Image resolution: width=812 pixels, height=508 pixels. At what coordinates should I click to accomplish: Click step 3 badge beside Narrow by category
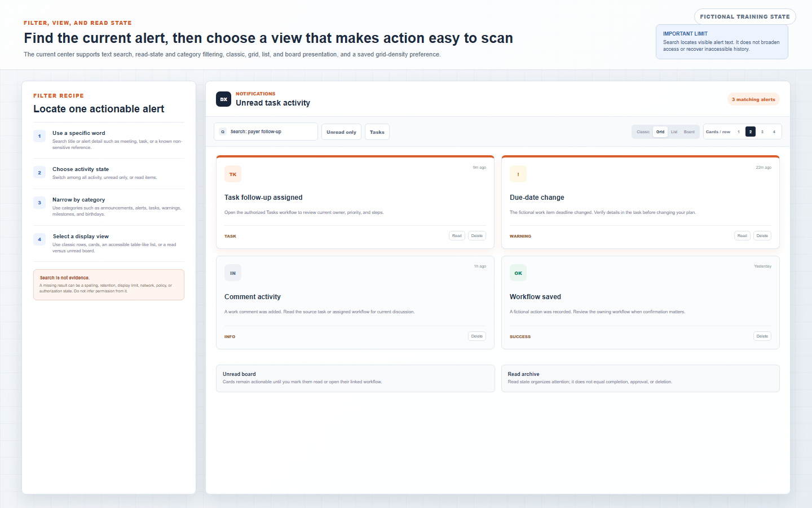click(x=39, y=203)
